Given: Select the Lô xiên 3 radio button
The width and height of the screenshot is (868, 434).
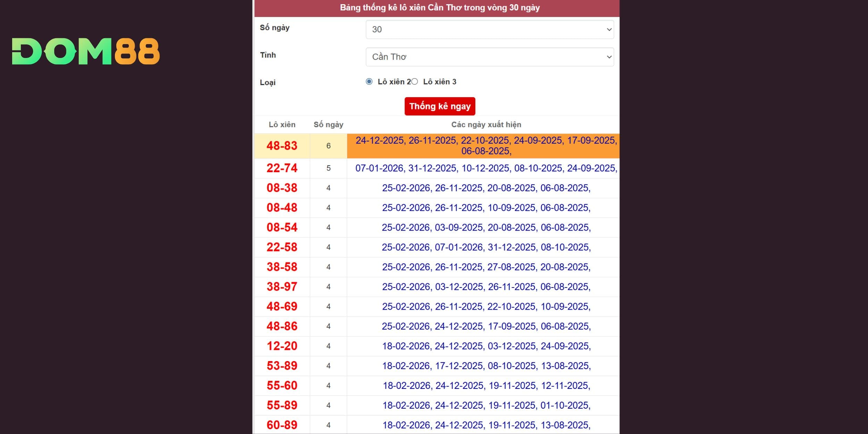Looking at the screenshot, I should (x=415, y=82).
